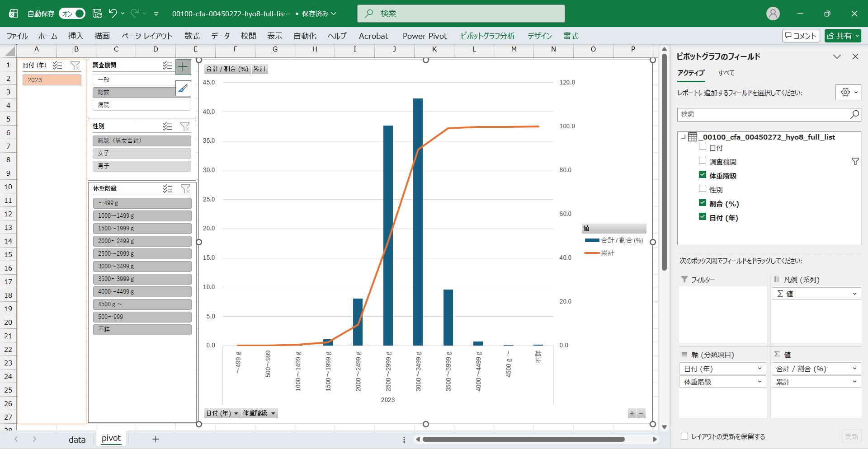The height and width of the screenshot is (449, 868).
Task: Click the undo arrow icon
Action: (x=113, y=14)
